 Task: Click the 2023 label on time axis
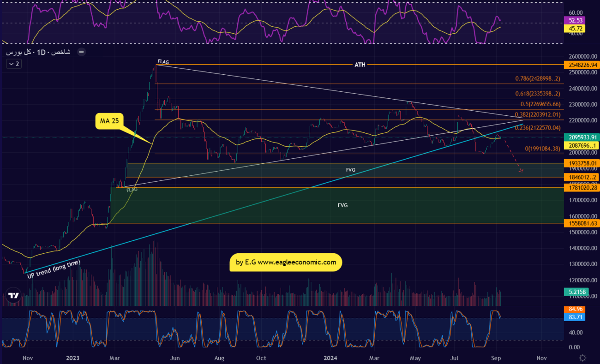point(73,358)
